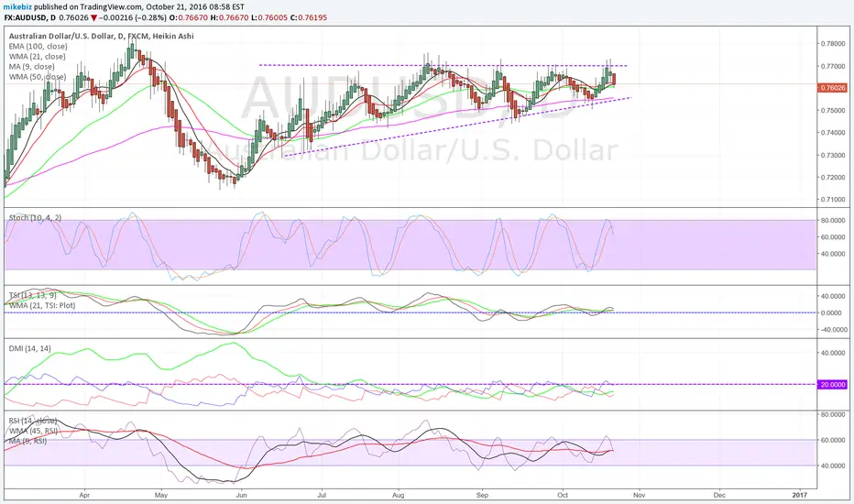854x504 pixels.
Task: Select the WMA (50, close) indicator label
Action: 37,77
